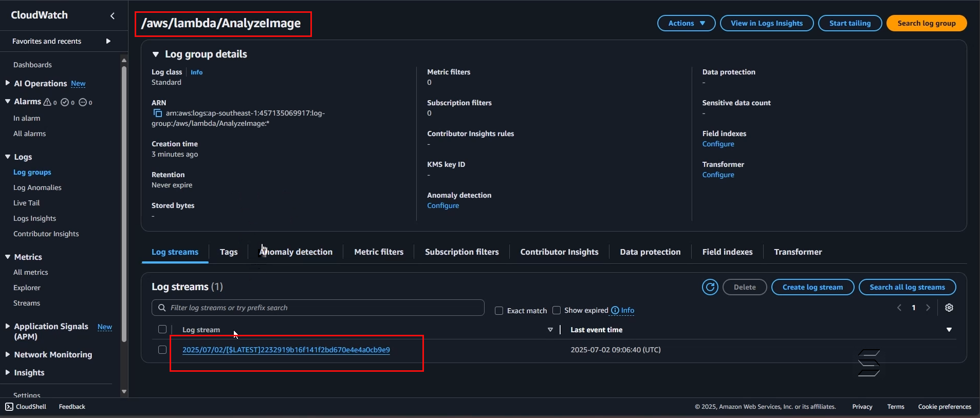
Task: Open Logs Insights in sidebar
Action: [x=34, y=218]
